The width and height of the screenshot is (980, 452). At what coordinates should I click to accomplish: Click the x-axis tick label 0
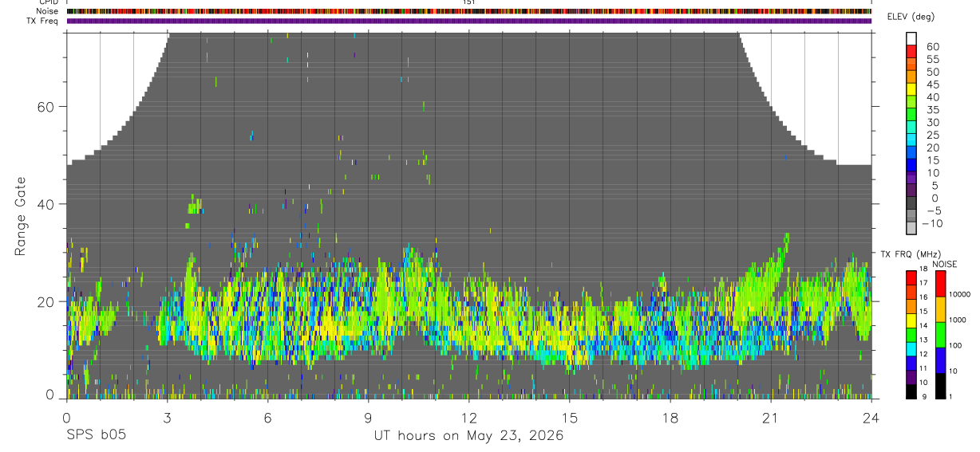point(66,418)
